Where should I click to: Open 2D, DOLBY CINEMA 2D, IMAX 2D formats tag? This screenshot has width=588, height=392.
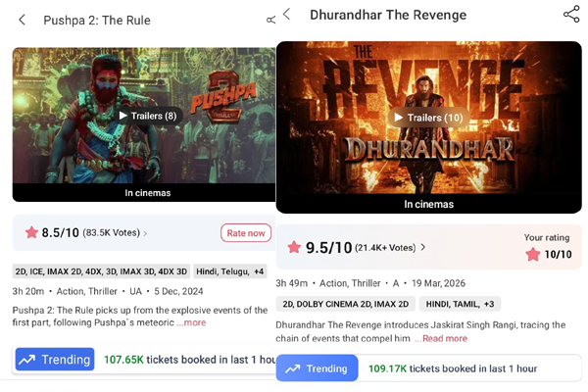click(x=346, y=304)
